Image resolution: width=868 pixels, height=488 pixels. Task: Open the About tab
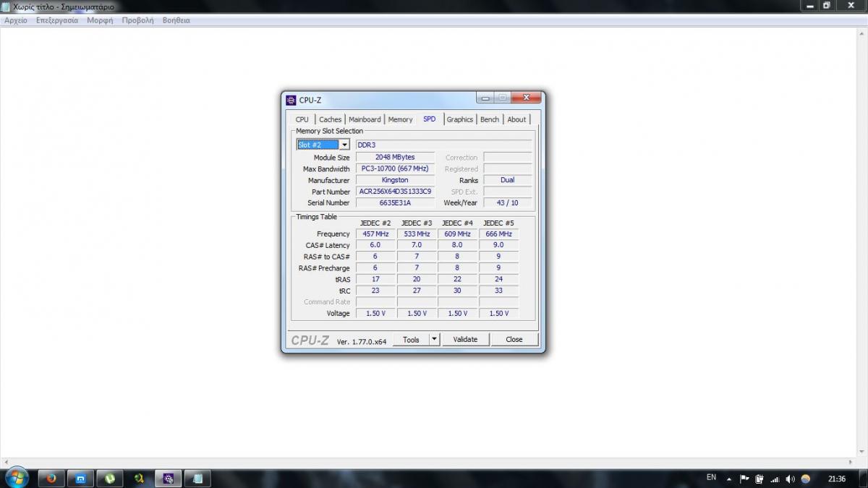pos(516,119)
